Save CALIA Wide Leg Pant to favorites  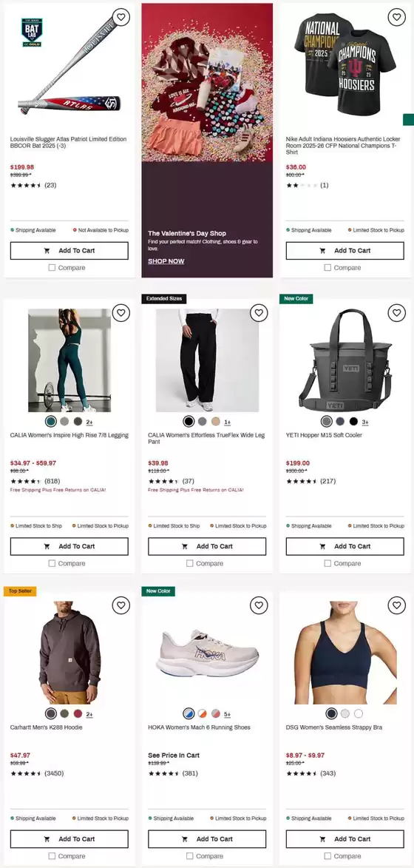pos(259,313)
